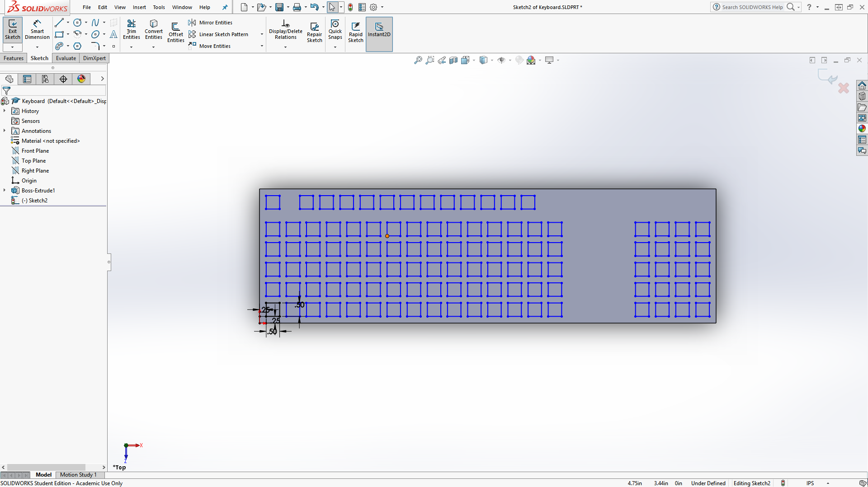
Task: Open the SOLIDWORKS Resources home pane
Action: coord(862,85)
